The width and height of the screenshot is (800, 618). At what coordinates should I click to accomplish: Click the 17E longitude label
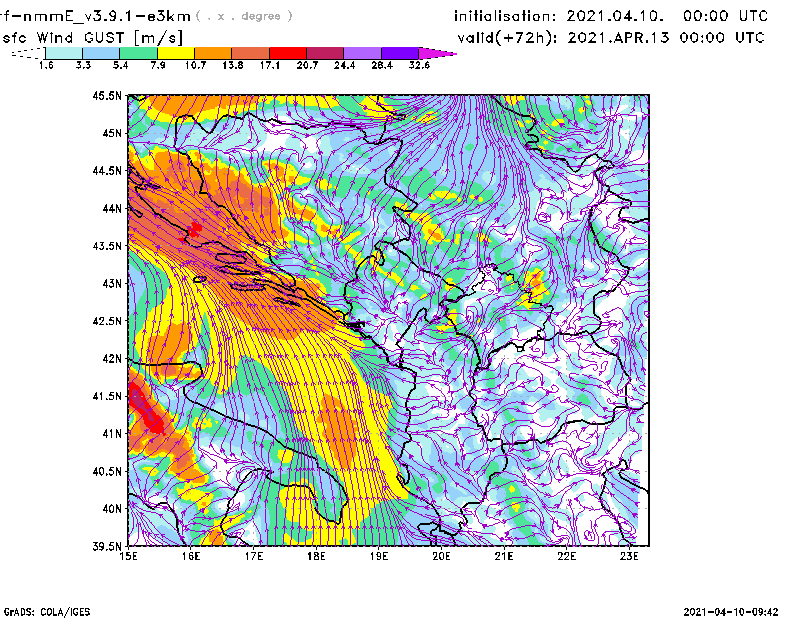tap(254, 556)
